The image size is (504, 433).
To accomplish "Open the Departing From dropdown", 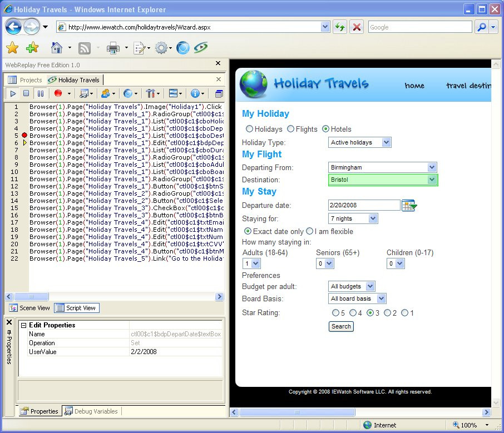I will point(432,167).
